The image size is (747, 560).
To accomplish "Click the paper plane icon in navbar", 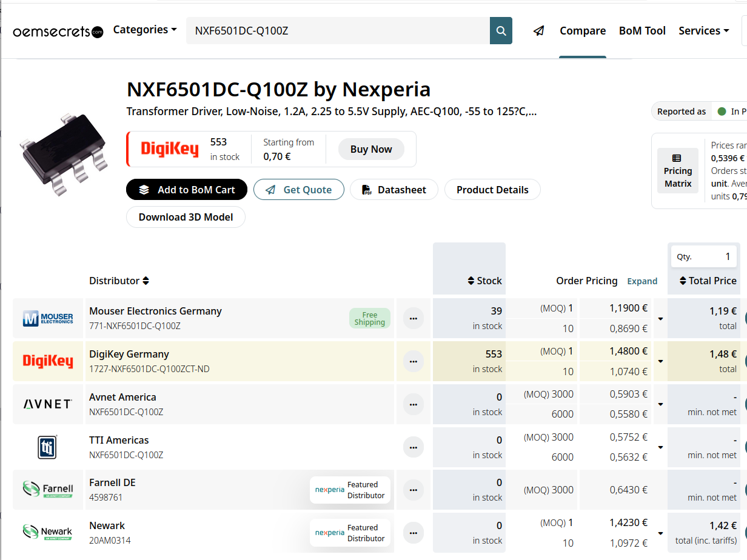I will (x=538, y=31).
